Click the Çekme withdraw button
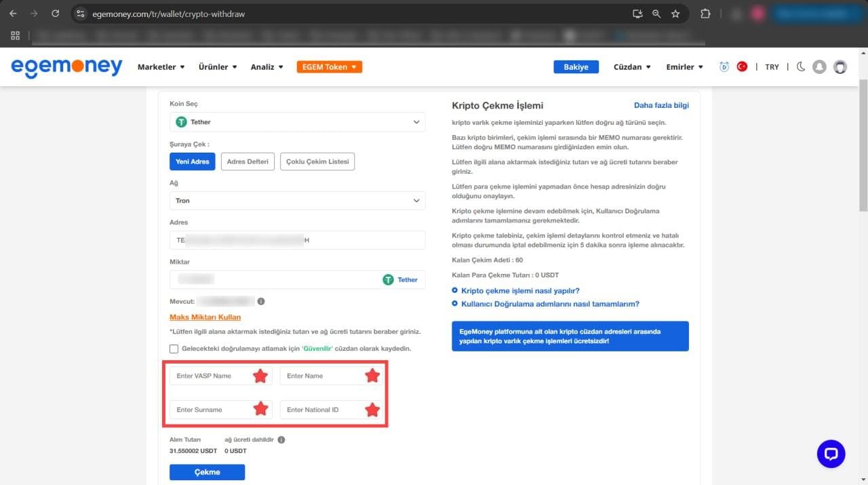The image size is (868, 485). click(x=207, y=472)
